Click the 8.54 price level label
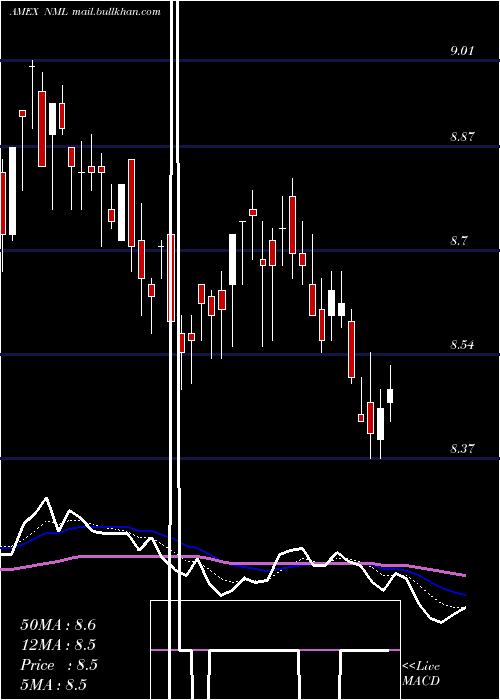This screenshot has height=700, width=500. [x=462, y=345]
